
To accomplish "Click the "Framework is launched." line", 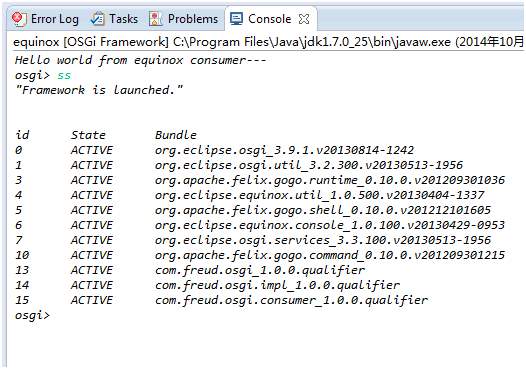I will coord(99,90).
